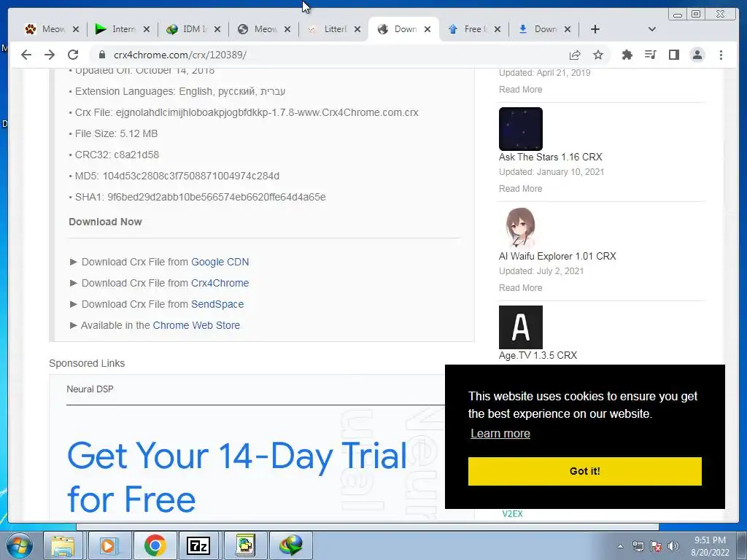This screenshot has height=560, width=747.
Task: Download Crx from Crx4Chrome link
Action: coord(220,283)
